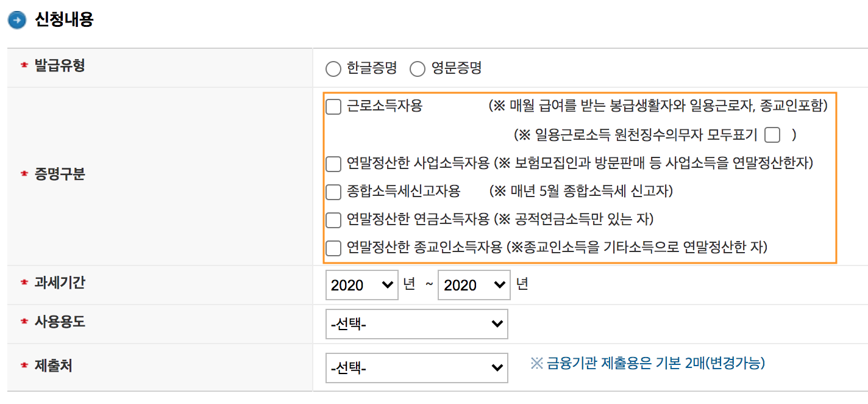Check the 근로소득자용 checkbox
The image size is (868, 404).
tap(333, 106)
